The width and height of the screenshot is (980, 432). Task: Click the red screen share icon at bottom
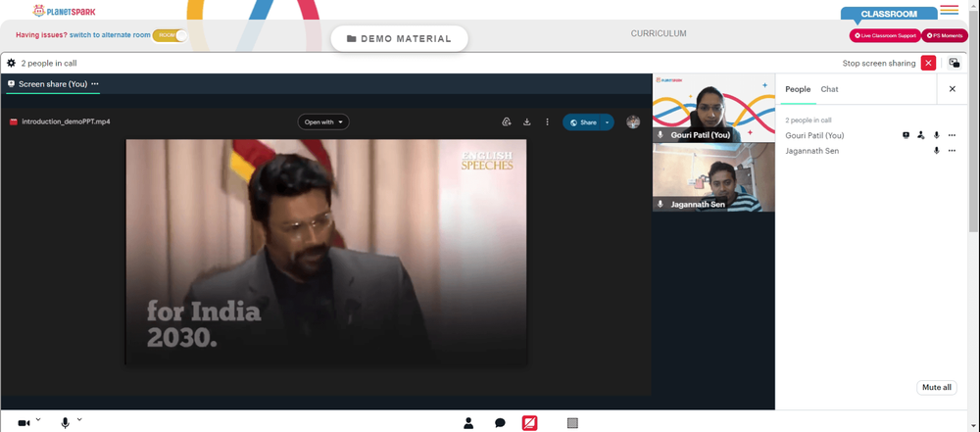(529, 423)
